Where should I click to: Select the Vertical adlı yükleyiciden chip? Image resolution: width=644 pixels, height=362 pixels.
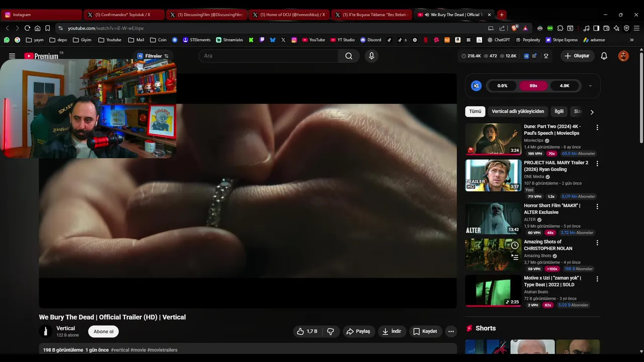[518, 112]
